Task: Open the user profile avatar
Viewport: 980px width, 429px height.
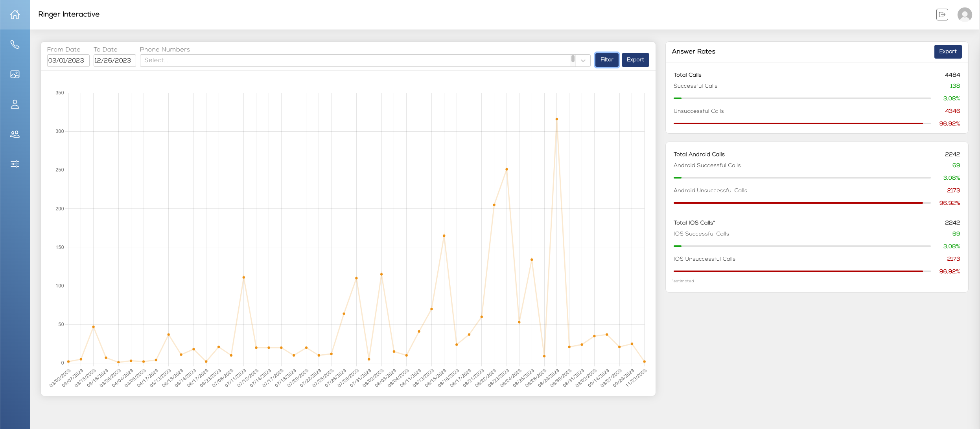Action: 964,15
